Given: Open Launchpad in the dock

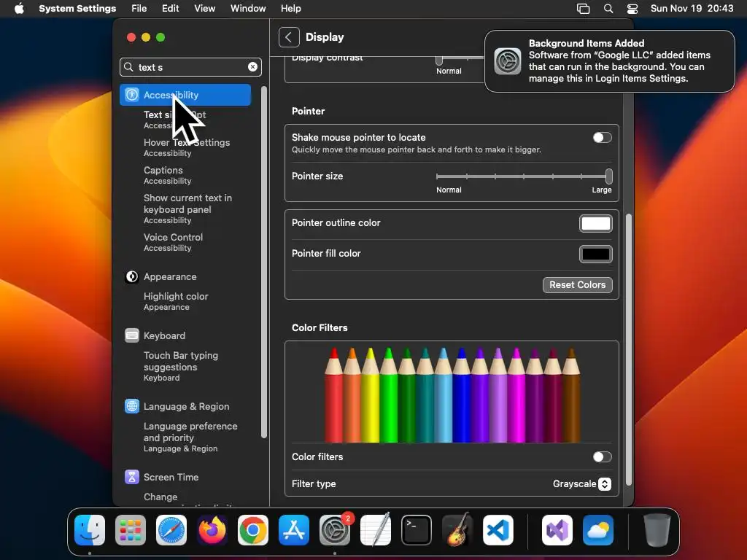Looking at the screenshot, I should coord(131,529).
